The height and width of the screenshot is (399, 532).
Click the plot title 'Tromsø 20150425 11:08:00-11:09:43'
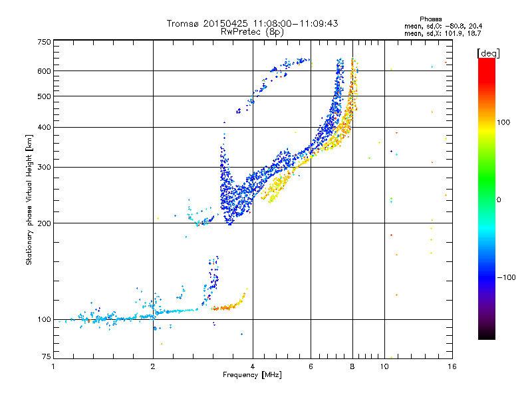pyautogui.click(x=252, y=23)
